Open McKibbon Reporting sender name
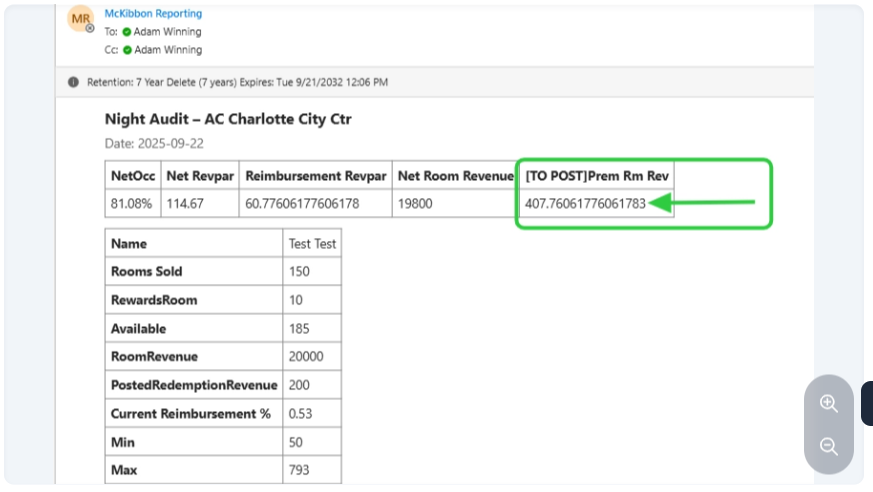The width and height of the screenshot is (873, 492). 153,14
